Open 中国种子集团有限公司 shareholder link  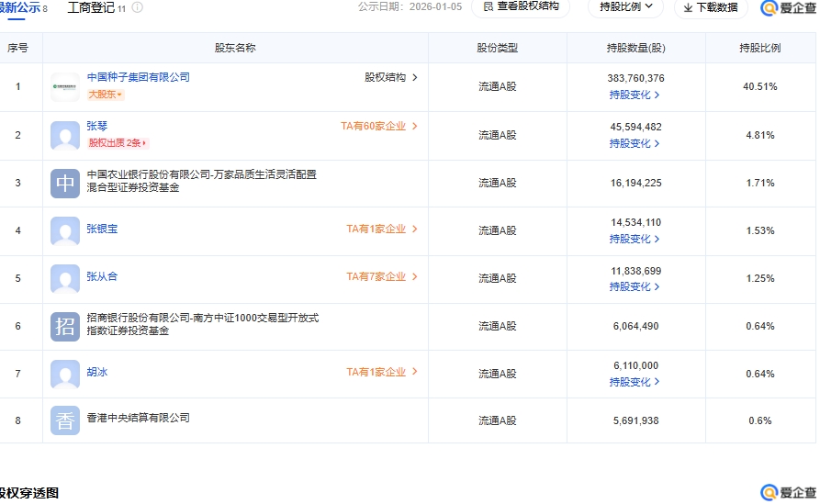point(138,77)
